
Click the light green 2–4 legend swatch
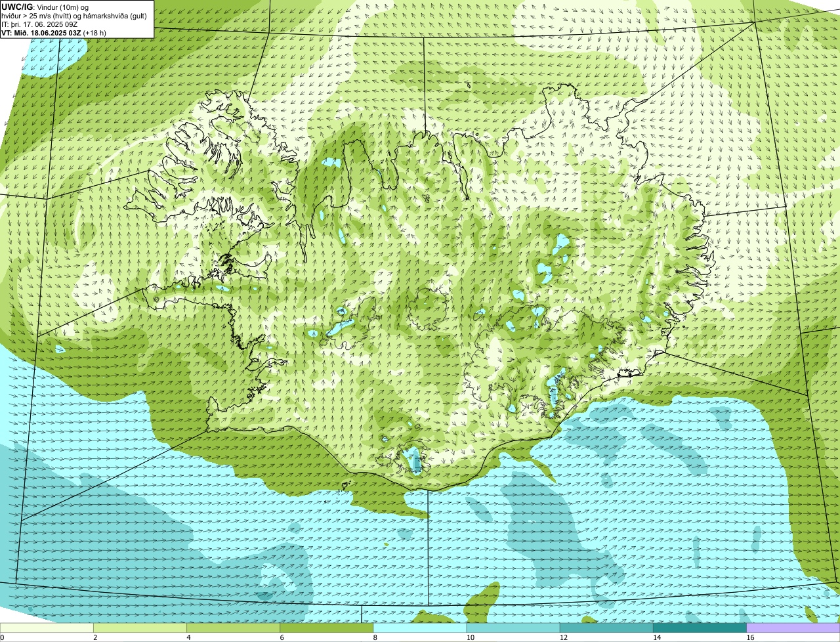(x=141, y=628)
